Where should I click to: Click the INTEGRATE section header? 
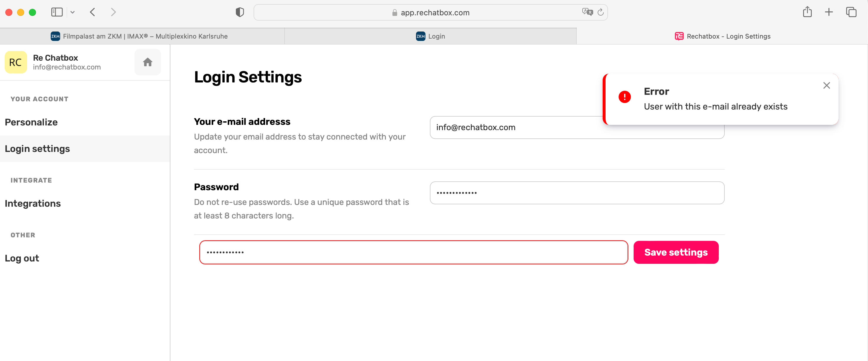(31, 180)
